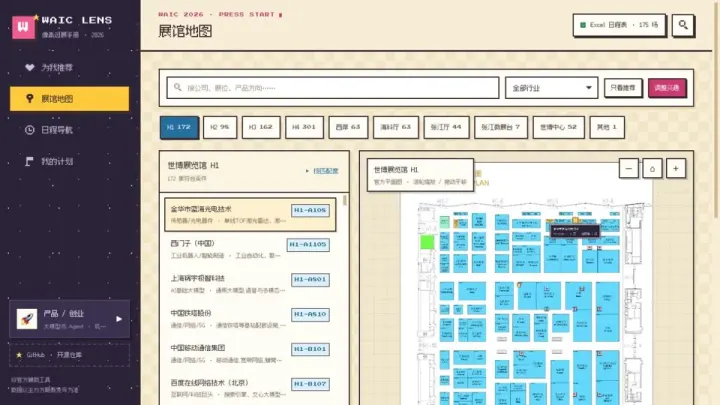Select the H1 172 hall tab
The width and height of the screenshot is (720, 405).
pos(179,127)
